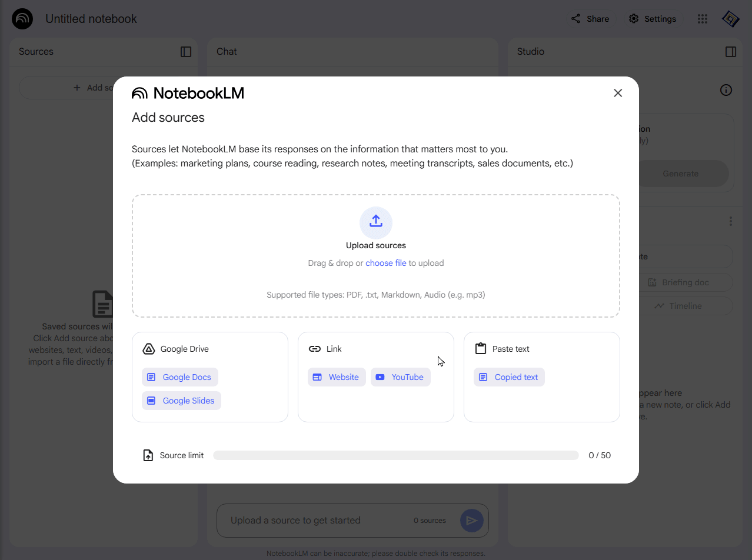Click the Google Docs chip icon
The image size is (752, 560).
151,377
